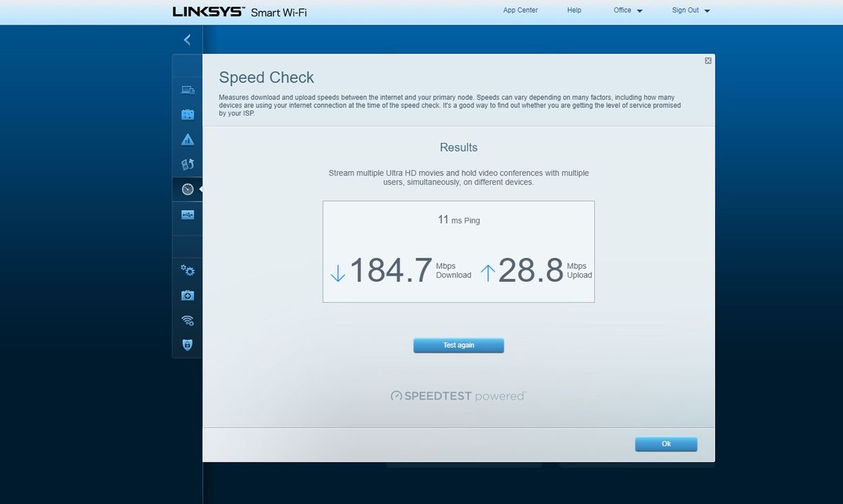The width and height of the screenshot is (843, 504).
Task: Open Wi-Fi Settings wireless icon
Action: [188, 320]
